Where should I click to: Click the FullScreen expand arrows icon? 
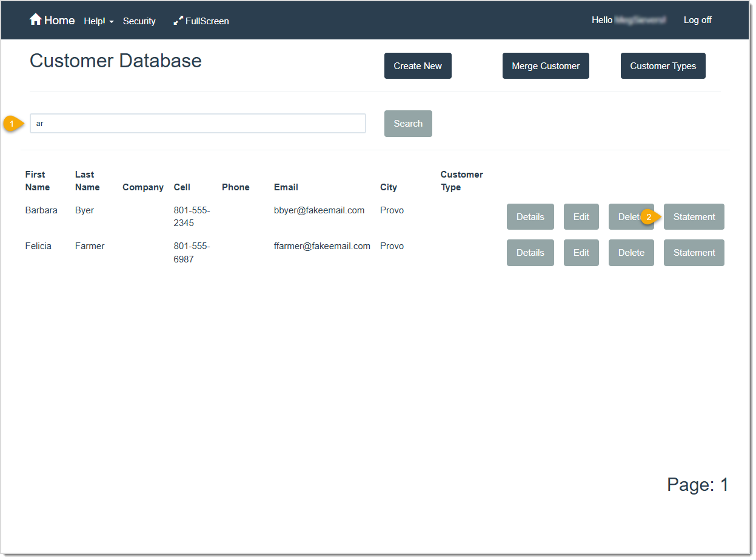178,20
